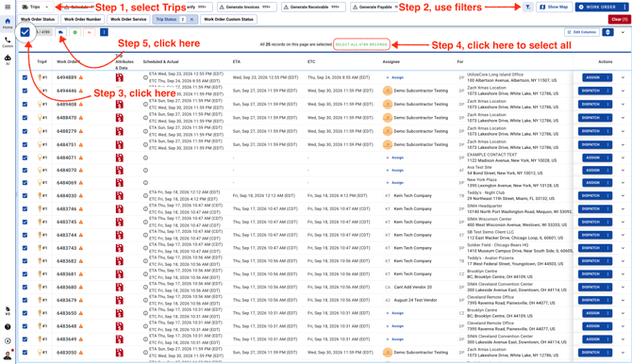This screenshot has width=632, height=364.
Task: Uncheck the row checkbox for 6484751
Action: (25, 144)
